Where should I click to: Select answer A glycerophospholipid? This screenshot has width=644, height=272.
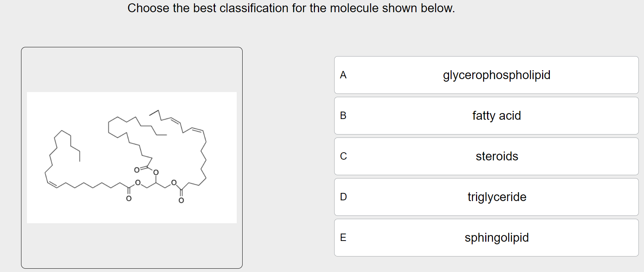[x=496, y=75]
